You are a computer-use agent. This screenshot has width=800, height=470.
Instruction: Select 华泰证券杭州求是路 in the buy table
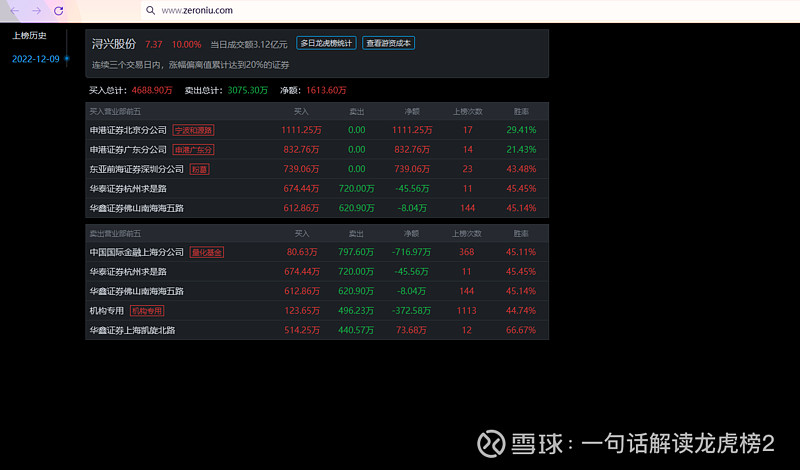click(128, 189)
